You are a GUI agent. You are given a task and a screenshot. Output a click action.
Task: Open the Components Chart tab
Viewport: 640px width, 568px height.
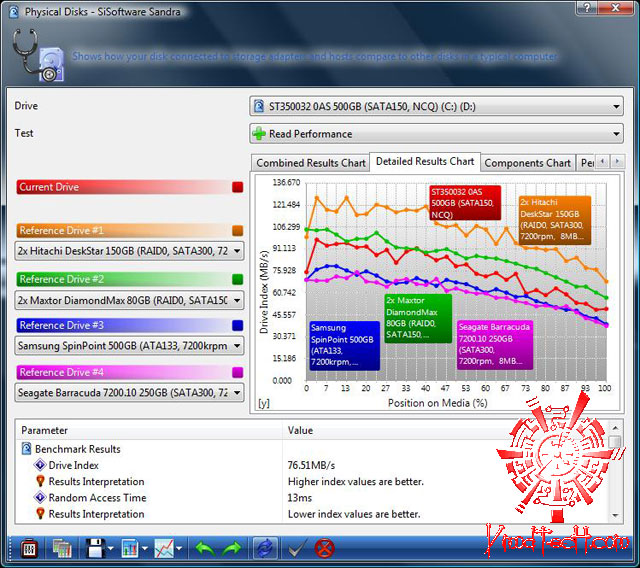[527, 163]
